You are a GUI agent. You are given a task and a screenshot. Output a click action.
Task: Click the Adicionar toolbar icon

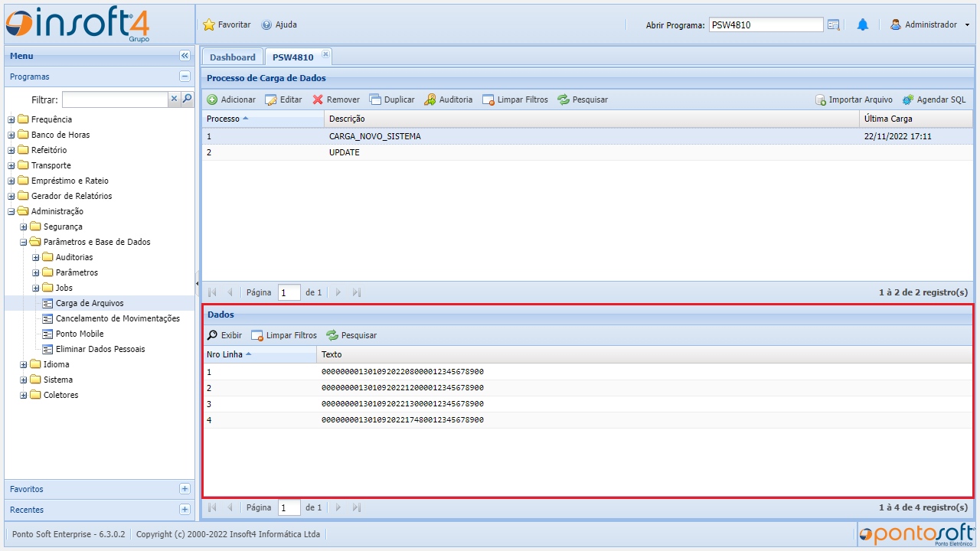click(213, 99)
